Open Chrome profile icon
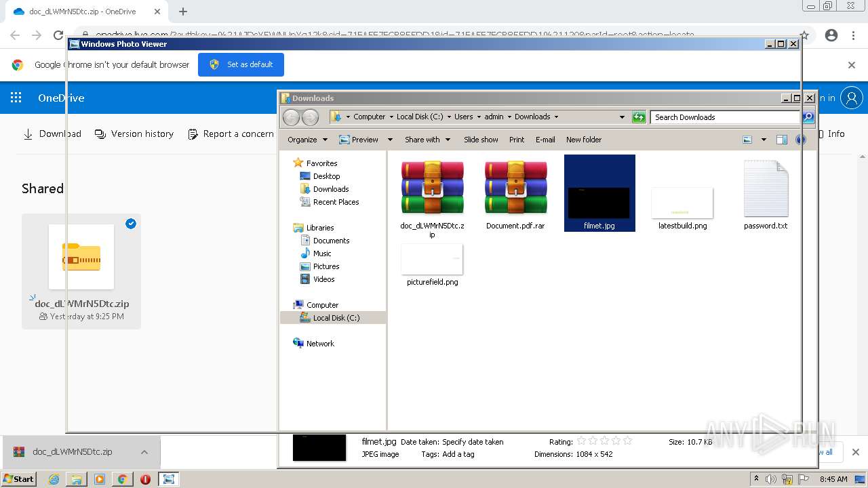The image size is (868, 488). [x=831, y=35]
